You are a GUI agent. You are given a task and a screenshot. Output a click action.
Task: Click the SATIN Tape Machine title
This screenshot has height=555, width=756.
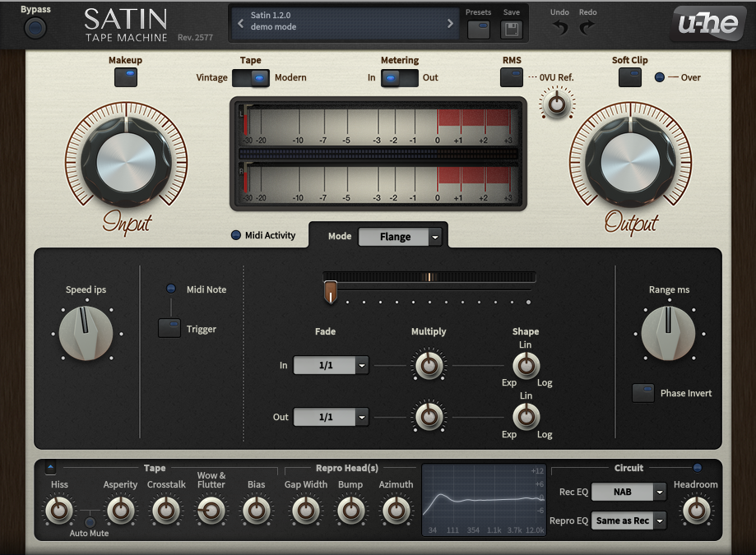pos(126,25)
